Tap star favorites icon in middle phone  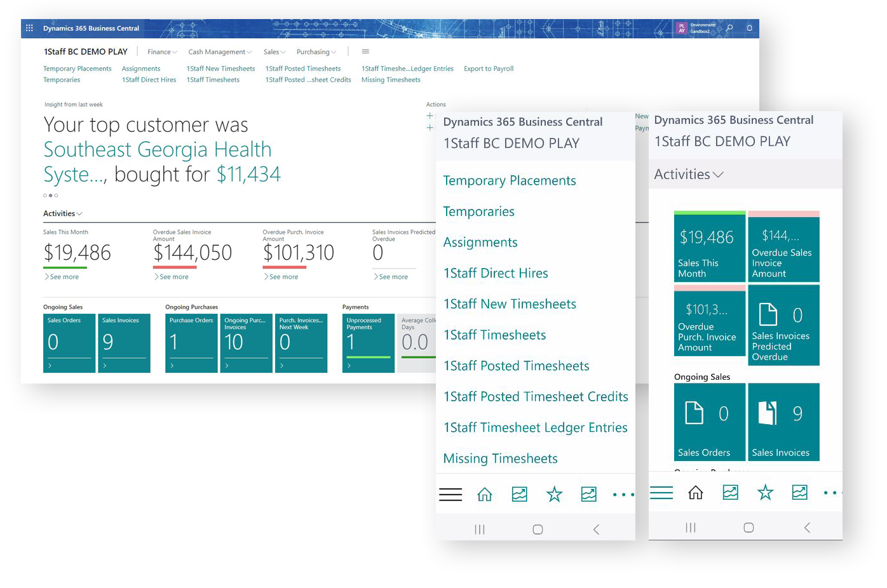point(555,495)
